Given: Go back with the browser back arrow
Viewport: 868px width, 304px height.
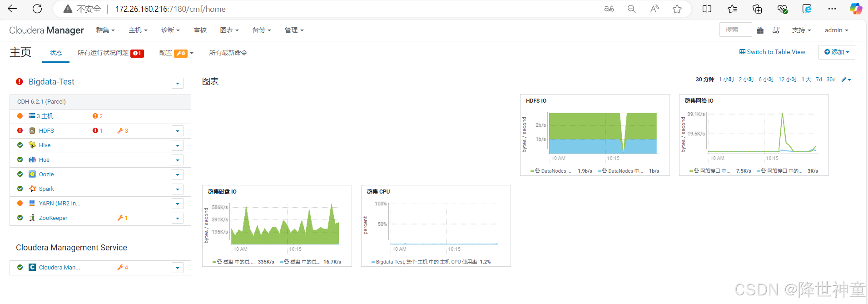Looking at the screenshot, I should pyautogui.click(x=13, y=9).
